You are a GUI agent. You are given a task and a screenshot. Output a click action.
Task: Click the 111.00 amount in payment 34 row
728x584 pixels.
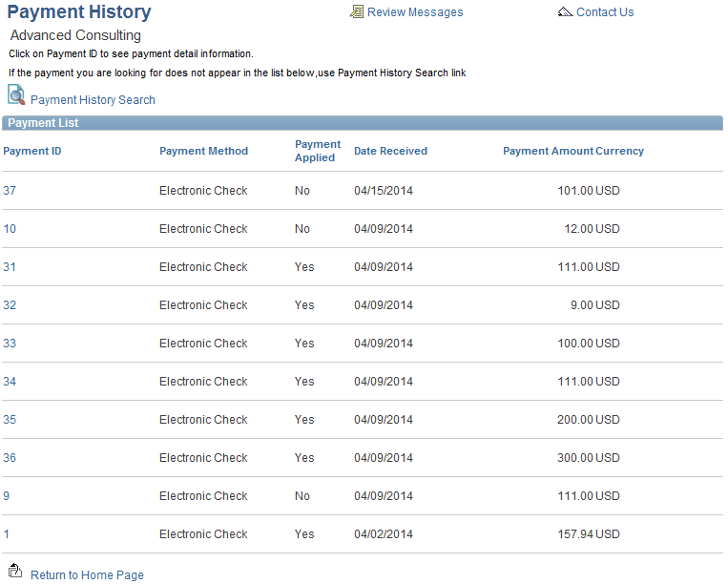[x=575, y=381]
